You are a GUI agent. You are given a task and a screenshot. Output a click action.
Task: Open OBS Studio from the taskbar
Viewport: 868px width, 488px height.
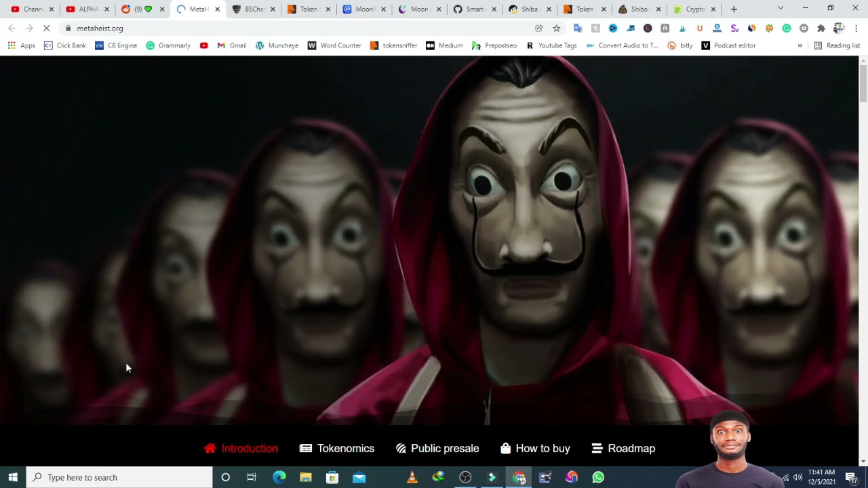point(465,477)
